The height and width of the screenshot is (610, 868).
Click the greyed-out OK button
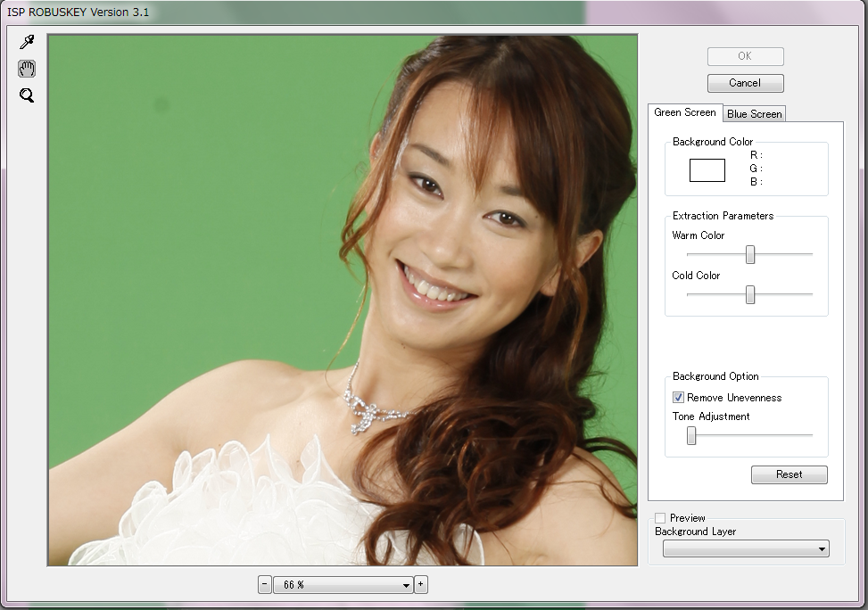[745, 56]
